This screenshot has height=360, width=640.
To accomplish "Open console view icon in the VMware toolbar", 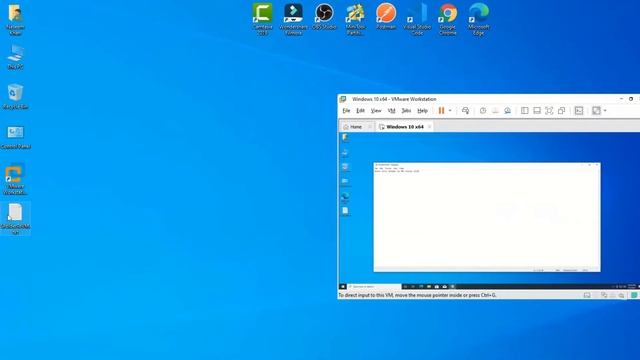I will [x=579, y=111].
